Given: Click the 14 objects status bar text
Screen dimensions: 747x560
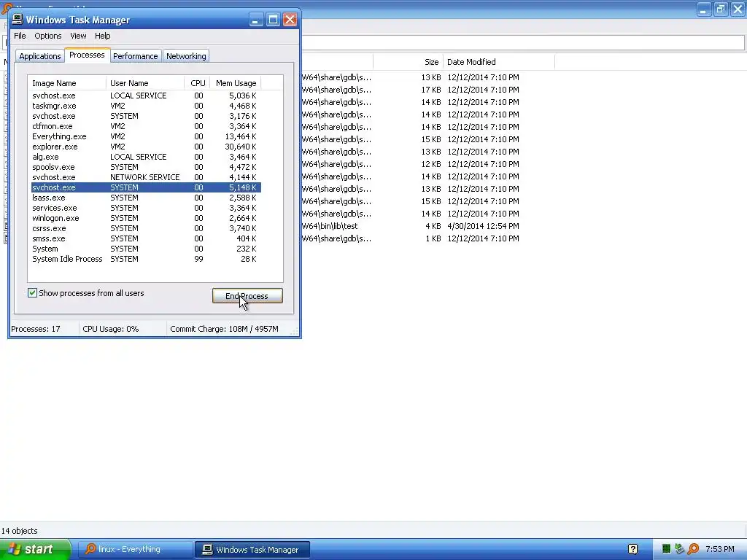Looking at the screenshot, I should tap(20, 531).
